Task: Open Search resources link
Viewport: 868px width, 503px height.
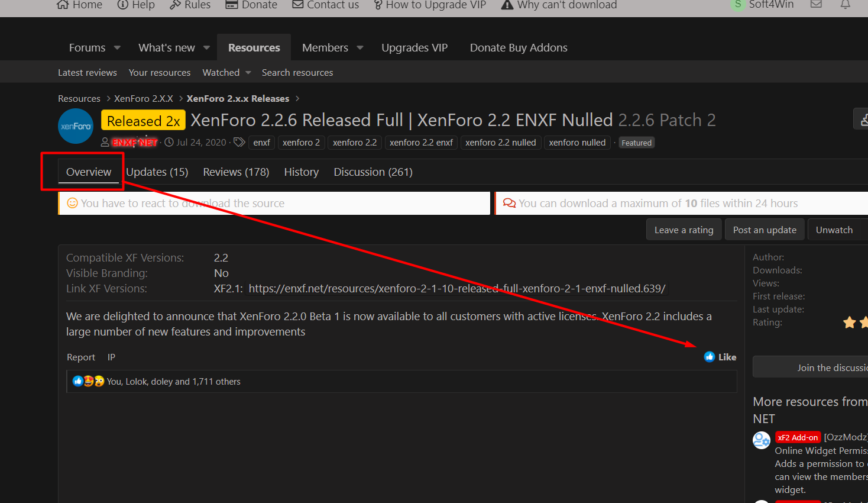Action: [297, 72]
